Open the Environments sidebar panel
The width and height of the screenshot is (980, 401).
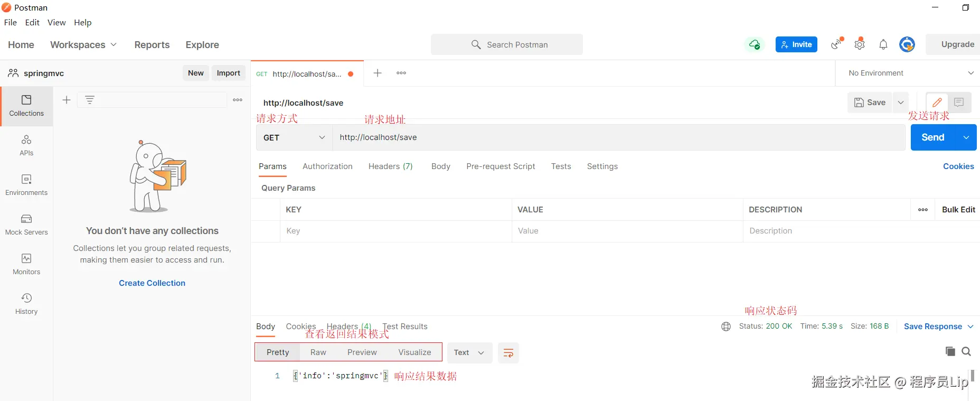pyautogui.click(x=26, y=185)
